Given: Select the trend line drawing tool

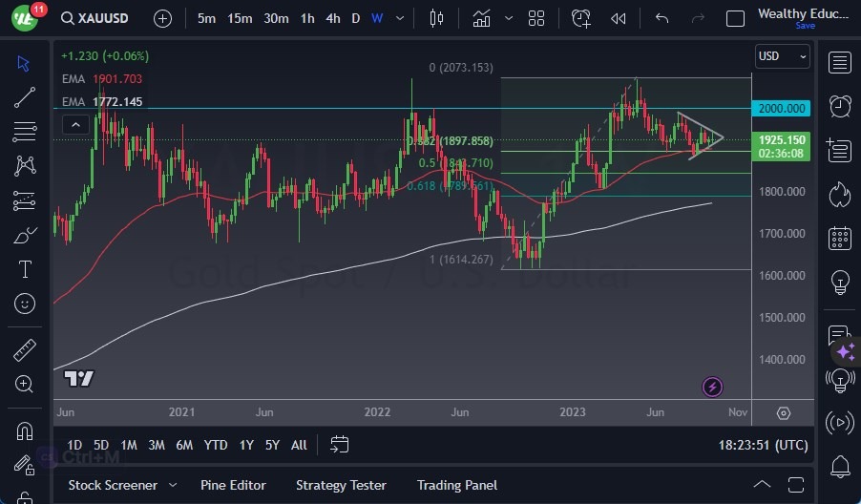Looking at the screenshot, I should tap(25, 96).
